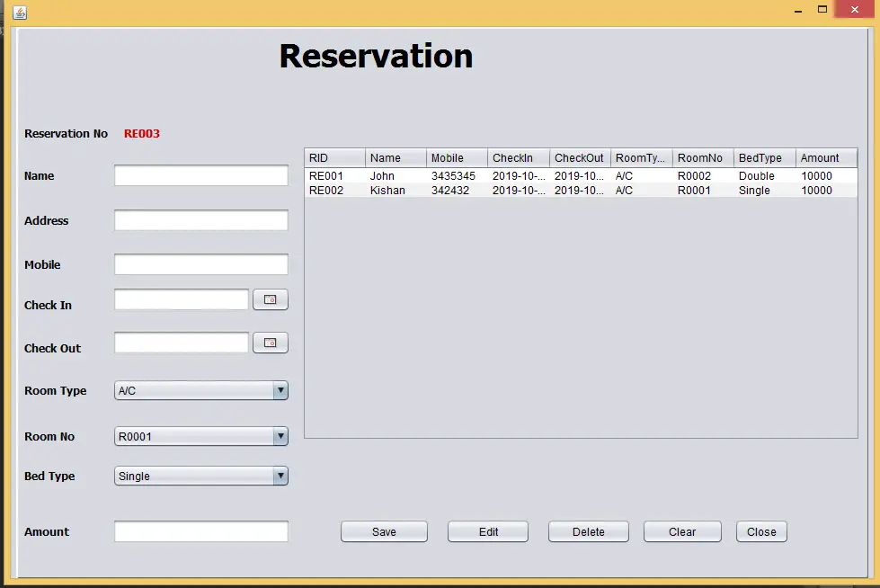
Task: Click the Java coffee cup title bar icon
Action: click(x=20, y=13)
